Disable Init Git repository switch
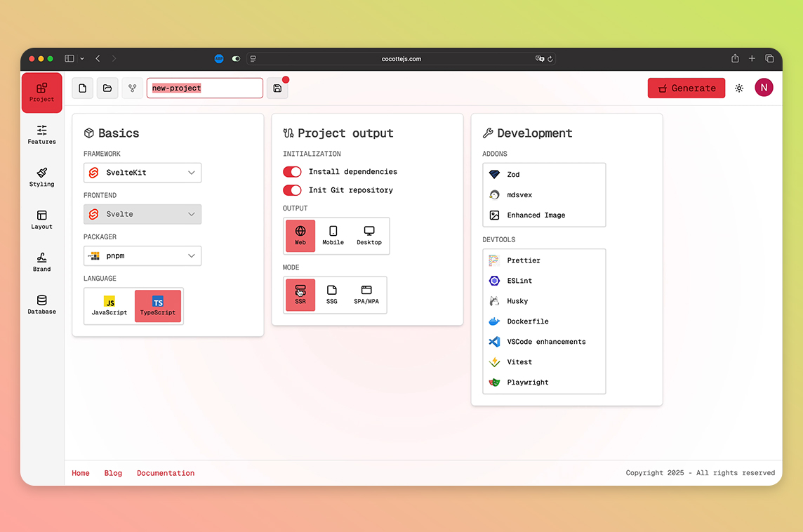This screenshot has width=803, height=532. [292, 190]
